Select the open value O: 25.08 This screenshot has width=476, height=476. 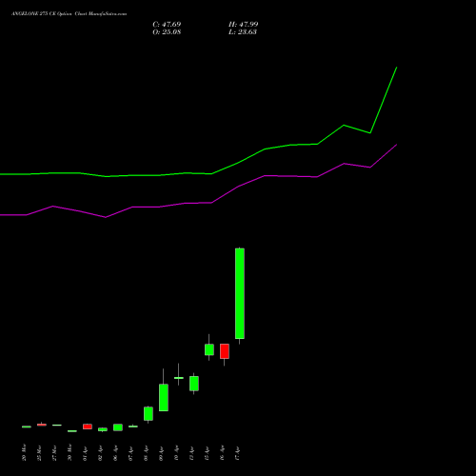[167, 32]
